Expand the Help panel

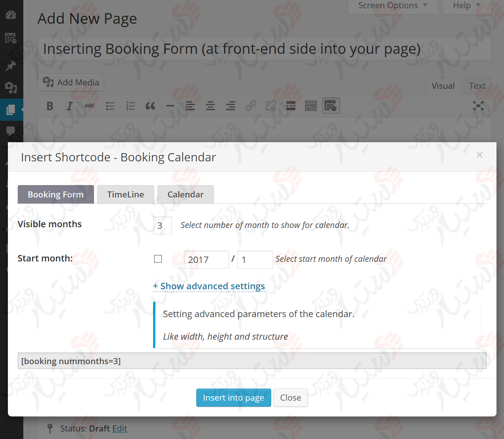pyautogui.click(x=467, y=6)
